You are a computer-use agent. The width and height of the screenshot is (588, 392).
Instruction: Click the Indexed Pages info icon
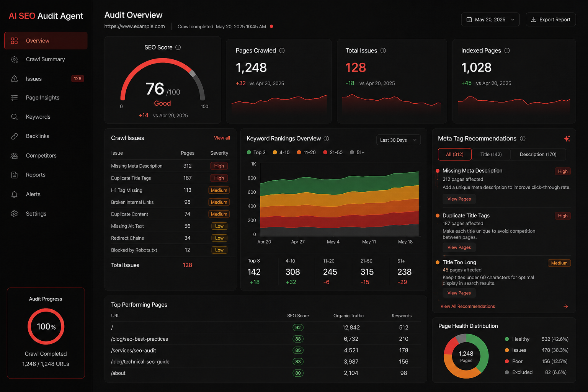[x=507, y=51]
